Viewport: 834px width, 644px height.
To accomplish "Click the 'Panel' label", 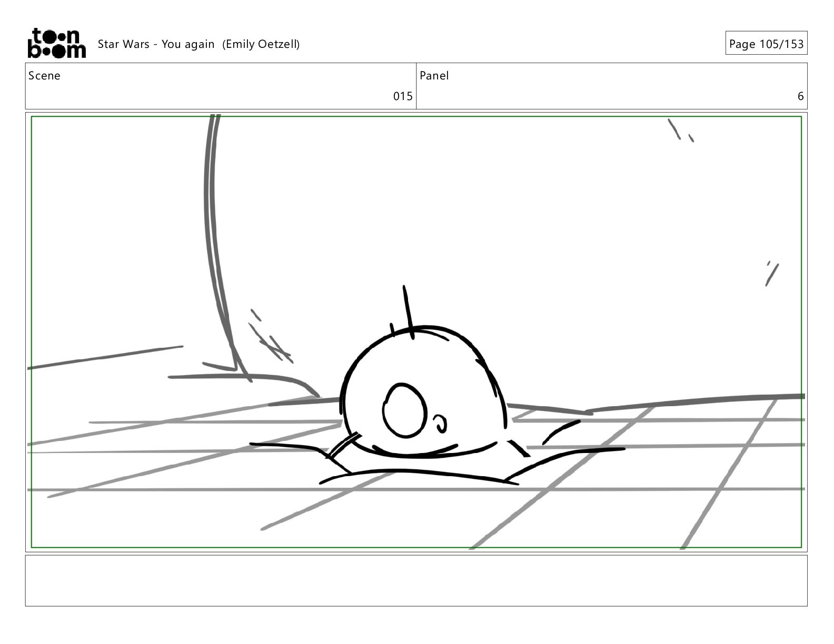I will (434, 76).
